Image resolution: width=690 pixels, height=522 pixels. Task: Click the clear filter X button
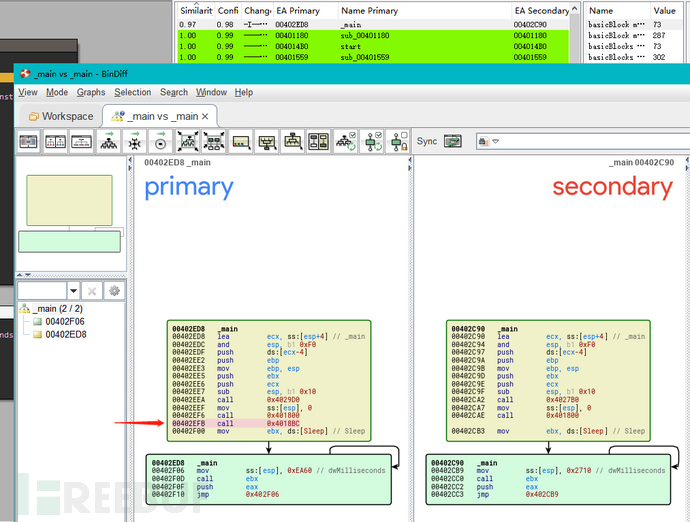tap(92, 290)
